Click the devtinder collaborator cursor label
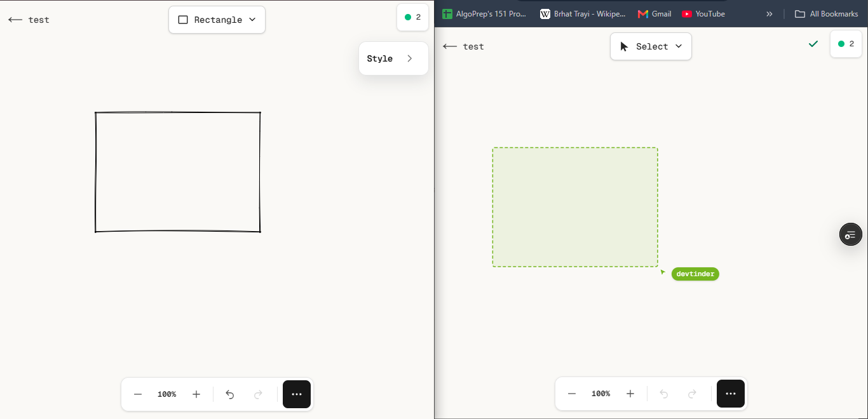Image resolution: width=868 pixels, height=419 pixels. click(x=695, y=274)
